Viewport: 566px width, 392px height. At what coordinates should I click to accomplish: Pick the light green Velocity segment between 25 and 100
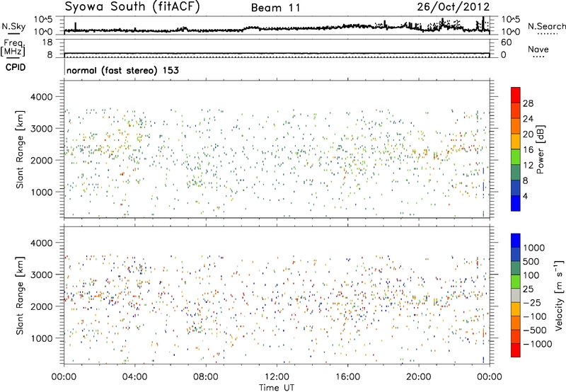pyautogui.click(x=516, y=282)
